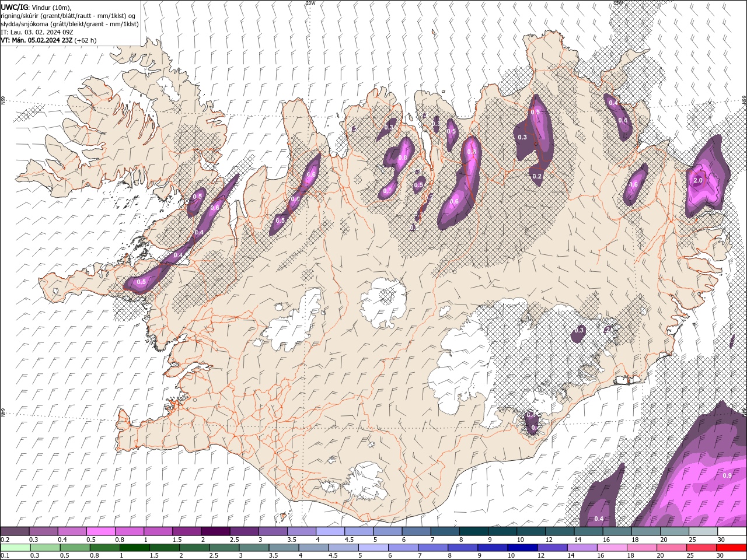Screen dimensions: 747x560
Task: Click the 0.9 value in the offshore southeast snow band
Action: point(727,475)
